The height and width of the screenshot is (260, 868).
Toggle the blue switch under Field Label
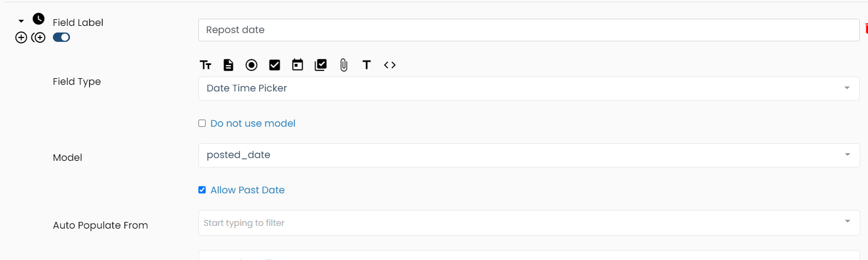pos(61,37)
